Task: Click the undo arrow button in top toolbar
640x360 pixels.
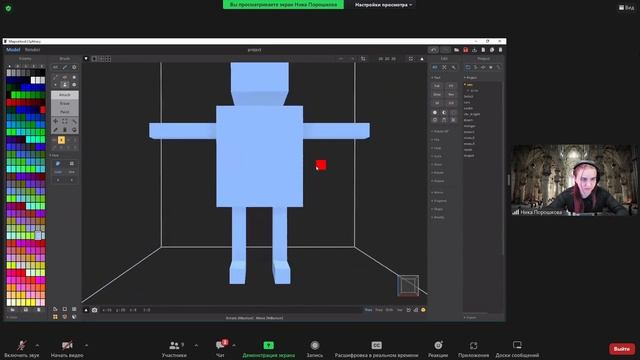Action: point(433,50)
